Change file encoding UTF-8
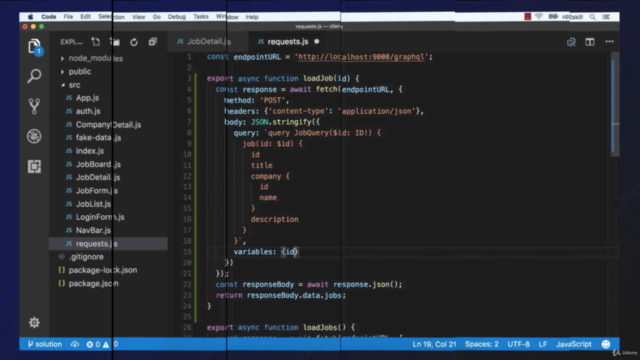The image size is (640, 360). (x=518, y=344)
